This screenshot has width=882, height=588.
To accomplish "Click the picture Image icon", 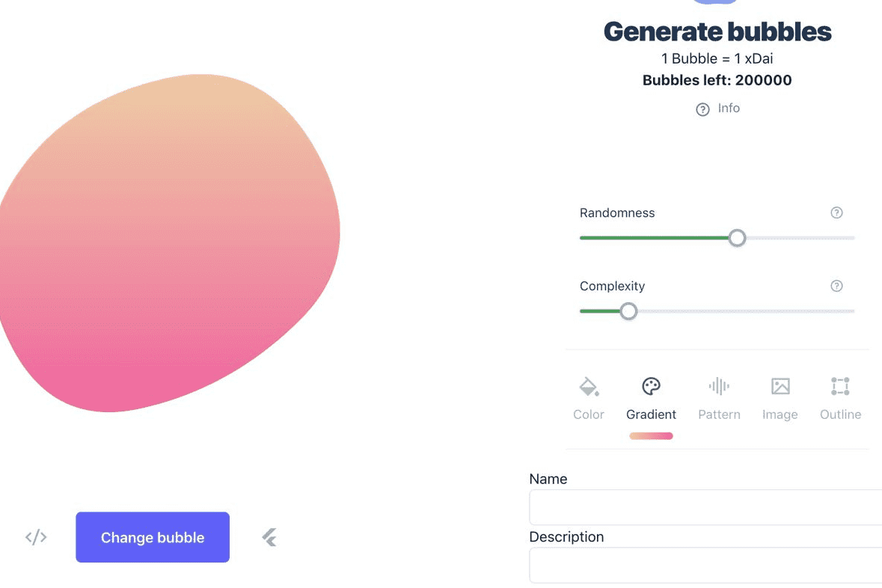I will [780, 387].
